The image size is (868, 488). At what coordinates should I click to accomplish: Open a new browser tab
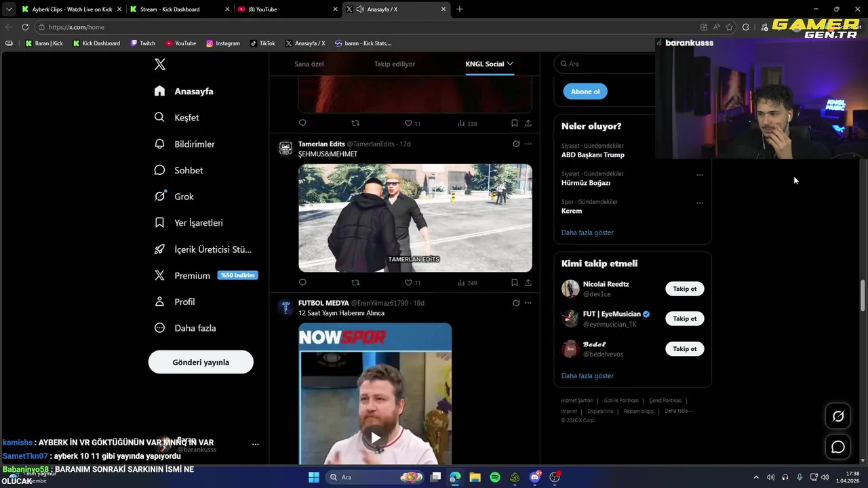pos(460,9)
